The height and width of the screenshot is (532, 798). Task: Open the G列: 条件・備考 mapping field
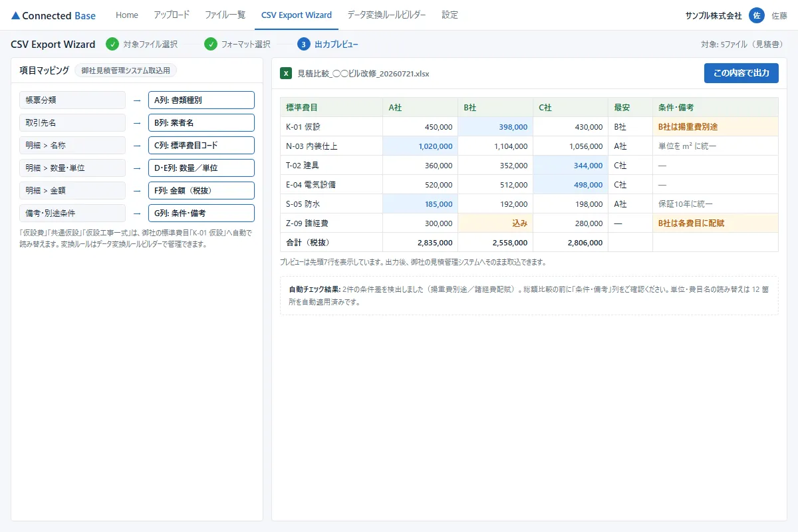[201, 213]
